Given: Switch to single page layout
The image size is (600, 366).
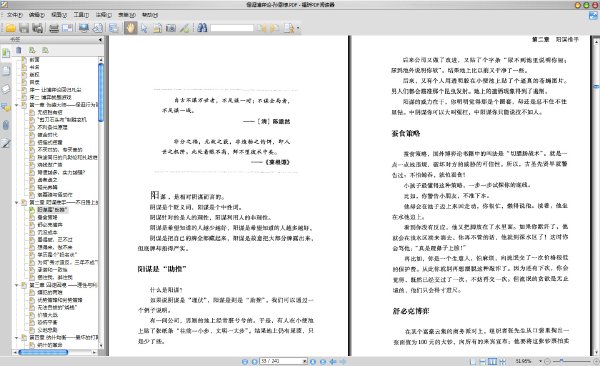Looking at the screenshot, I should (473, 361).
